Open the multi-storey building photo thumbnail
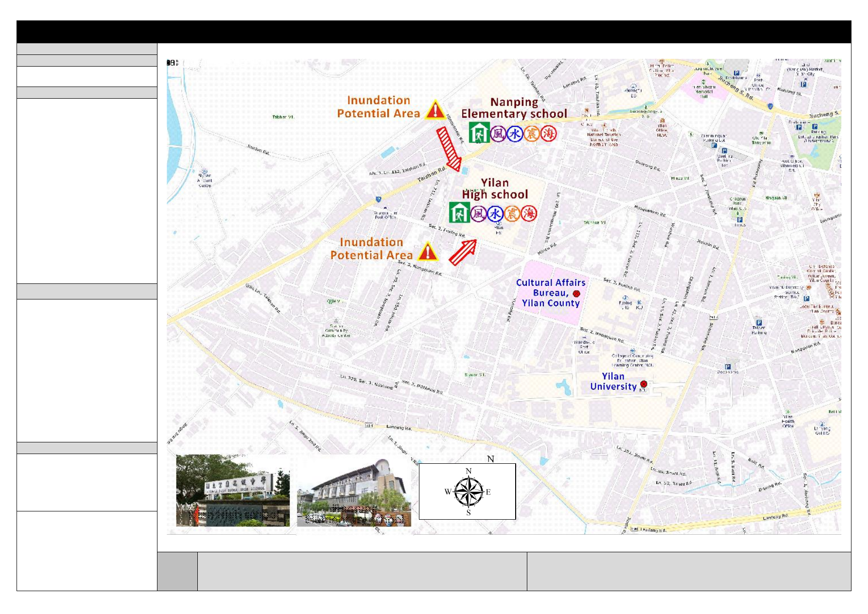The height and width of the screenshot is (614, 868). pyautogui.click(x=354, y=491)
